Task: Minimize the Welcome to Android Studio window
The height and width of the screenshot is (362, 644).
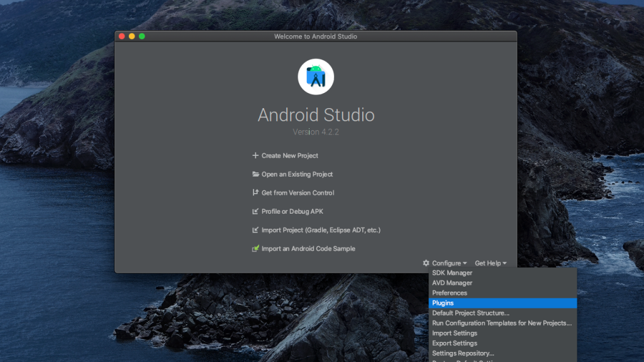Action: pyautogui.click(x=132, y=36)
